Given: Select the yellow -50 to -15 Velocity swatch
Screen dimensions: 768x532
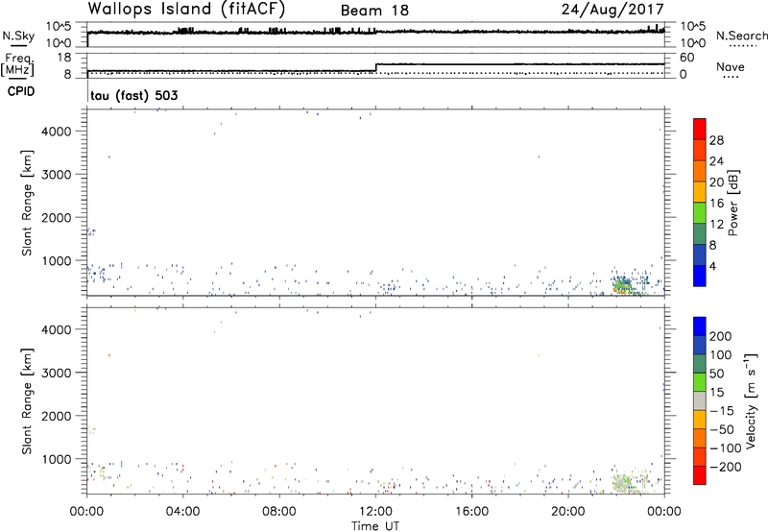Looking at the screenshot, I should [x=700, y=420].
